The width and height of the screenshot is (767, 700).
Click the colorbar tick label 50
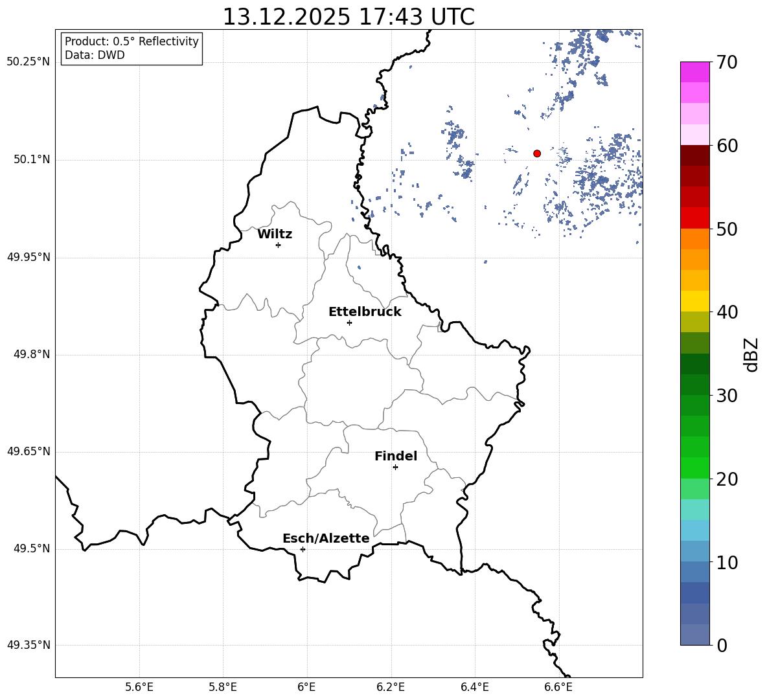click(727, 229)
